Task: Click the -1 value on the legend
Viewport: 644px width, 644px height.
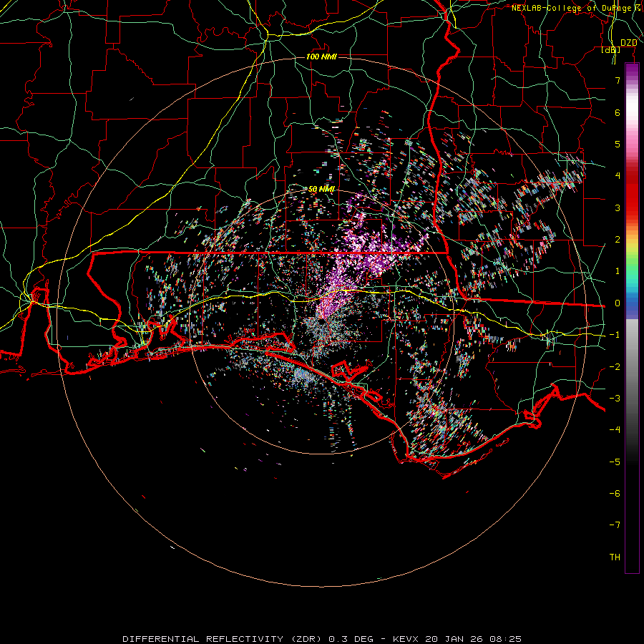Action: (x=615, y=335)
